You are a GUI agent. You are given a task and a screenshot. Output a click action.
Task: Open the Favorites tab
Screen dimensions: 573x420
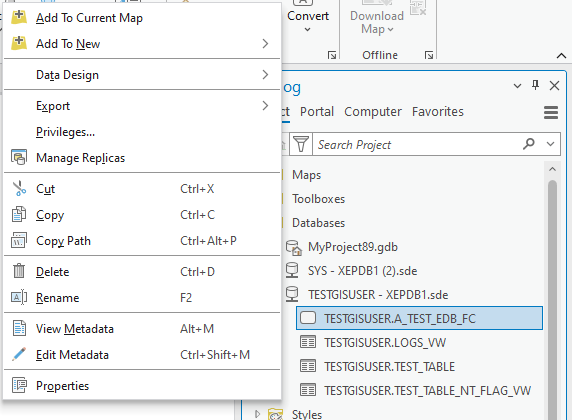point(437,111)
